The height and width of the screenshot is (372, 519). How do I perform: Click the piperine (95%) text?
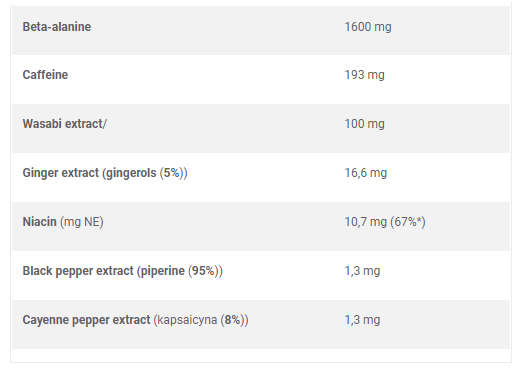(179, 271)
